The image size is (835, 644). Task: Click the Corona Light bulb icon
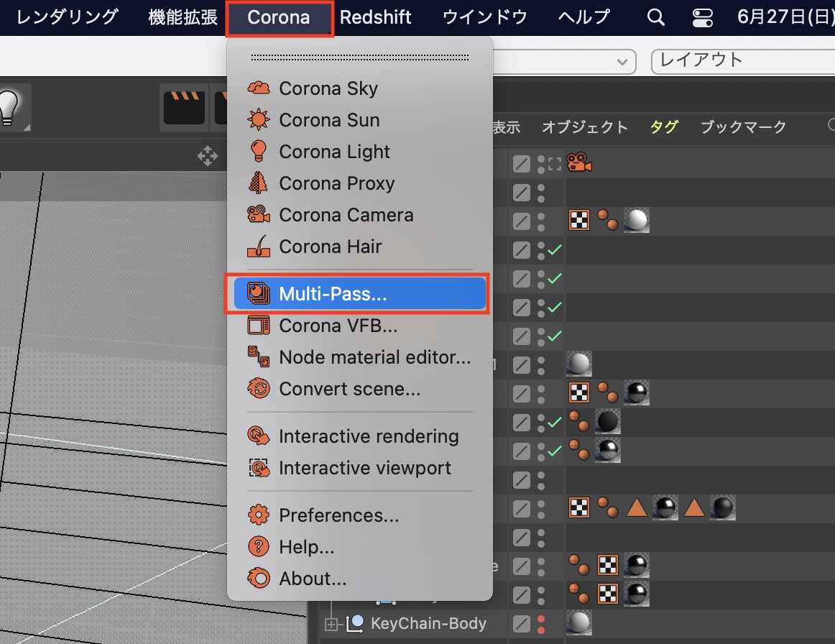[258, 152]
